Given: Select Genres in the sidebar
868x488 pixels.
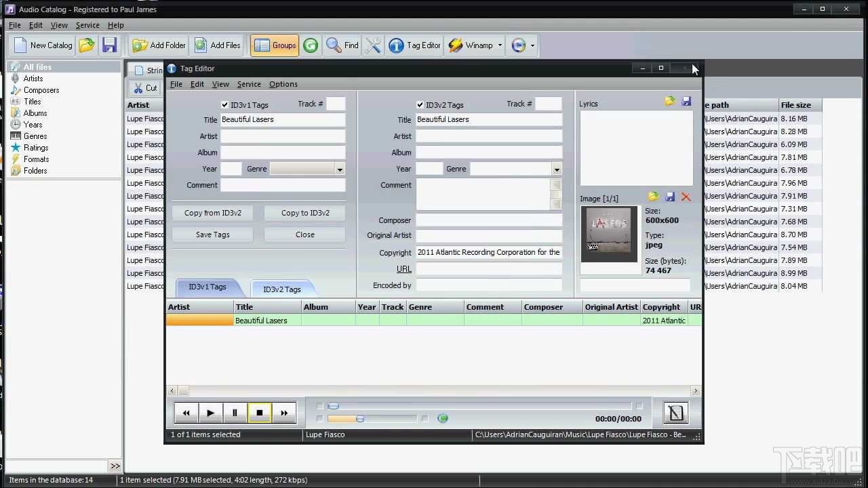Looking at the screenshot, I should tap(35, 136).
